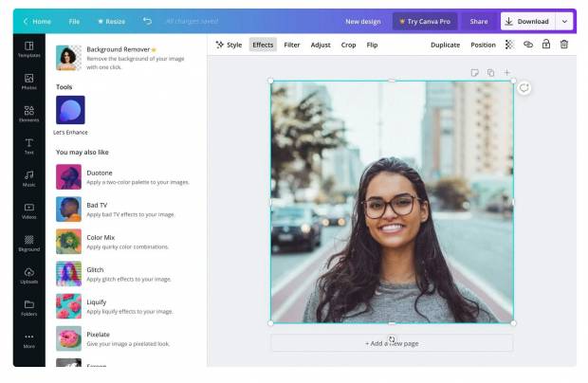Select the Effects tab
The image size is (588, 383).
coord(263,45)
